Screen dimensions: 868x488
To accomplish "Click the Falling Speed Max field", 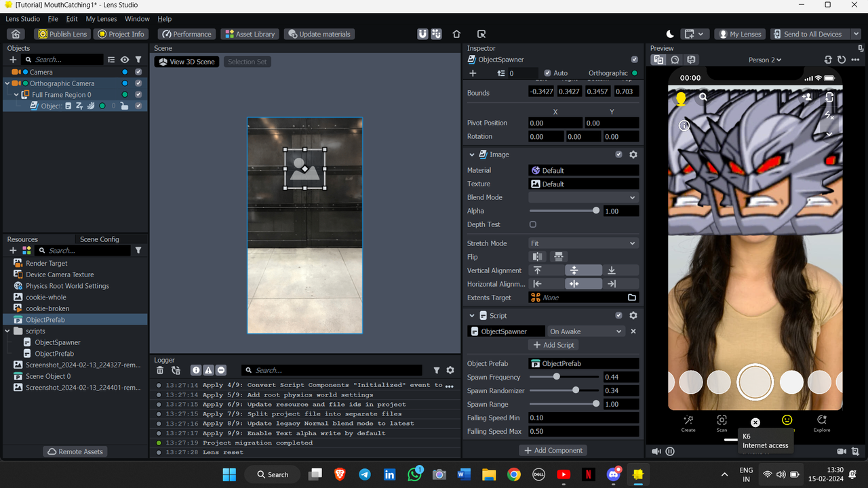I will tap(583, 431).
